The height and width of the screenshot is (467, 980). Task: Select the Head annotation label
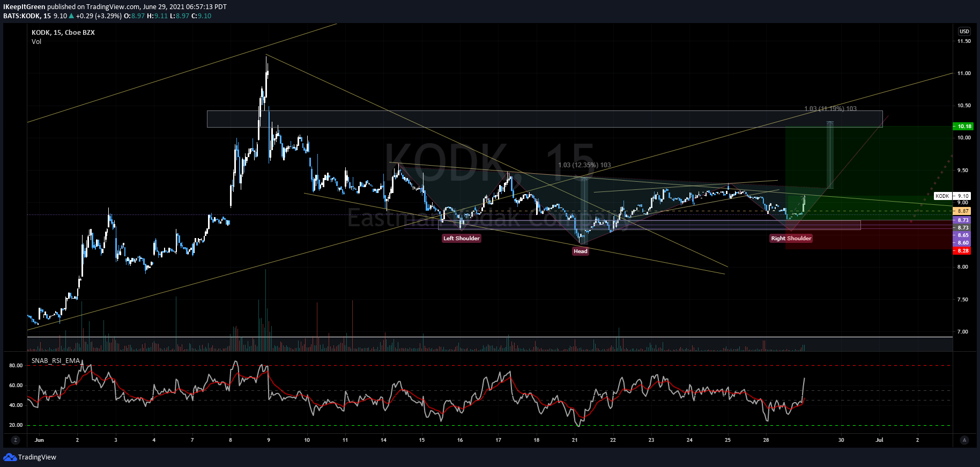[581, 251]
